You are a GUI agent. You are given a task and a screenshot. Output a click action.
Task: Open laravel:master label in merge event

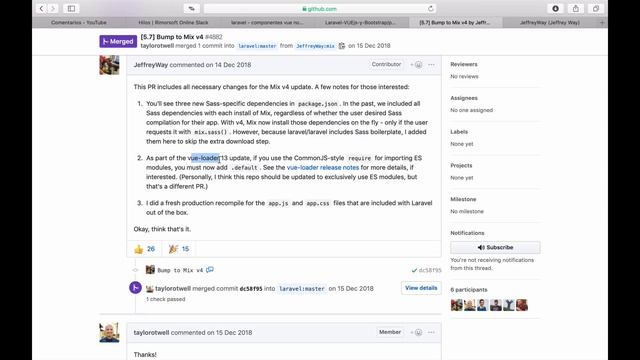(302, 289)
